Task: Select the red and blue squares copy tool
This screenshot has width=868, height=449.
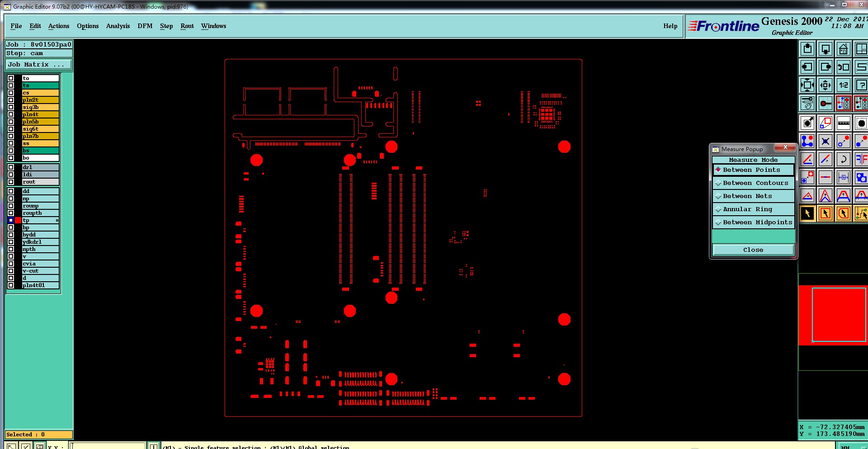Action: coord(826,123)
